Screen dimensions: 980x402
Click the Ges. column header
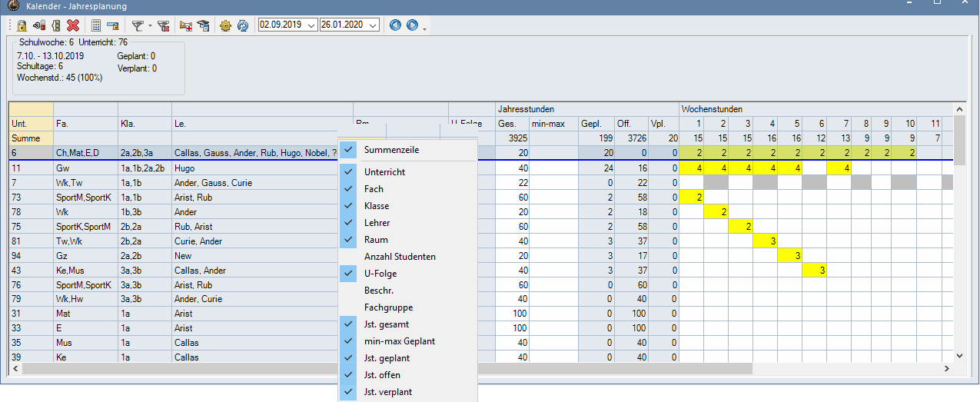(513, 123)
